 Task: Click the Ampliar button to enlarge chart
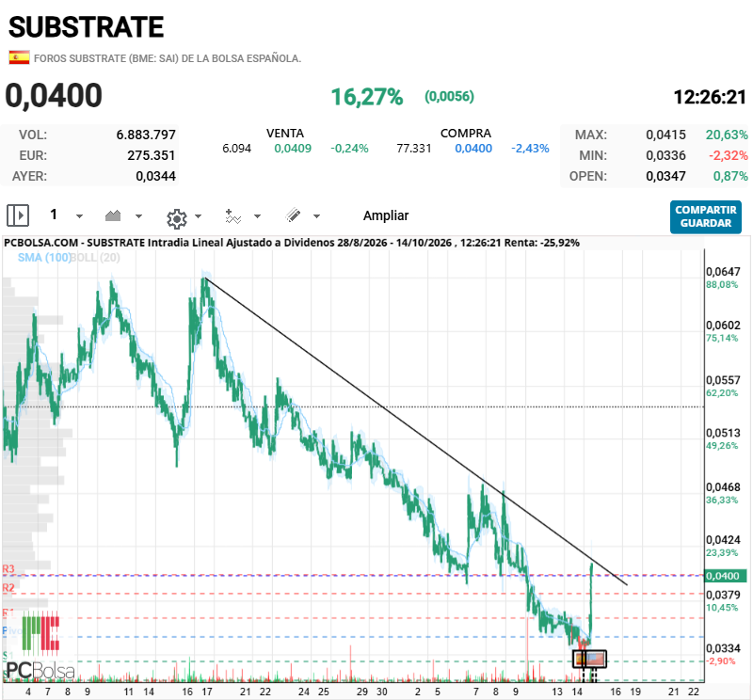386,215
